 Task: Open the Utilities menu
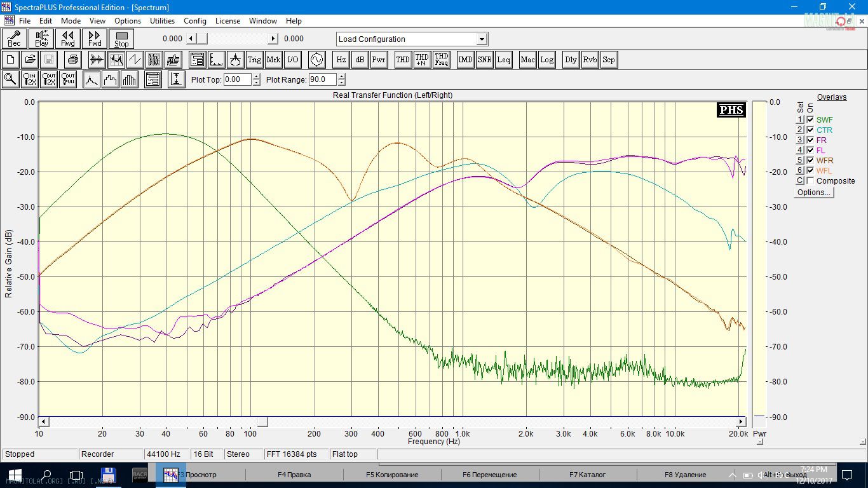pyautogui.click(x=162, y=21)
